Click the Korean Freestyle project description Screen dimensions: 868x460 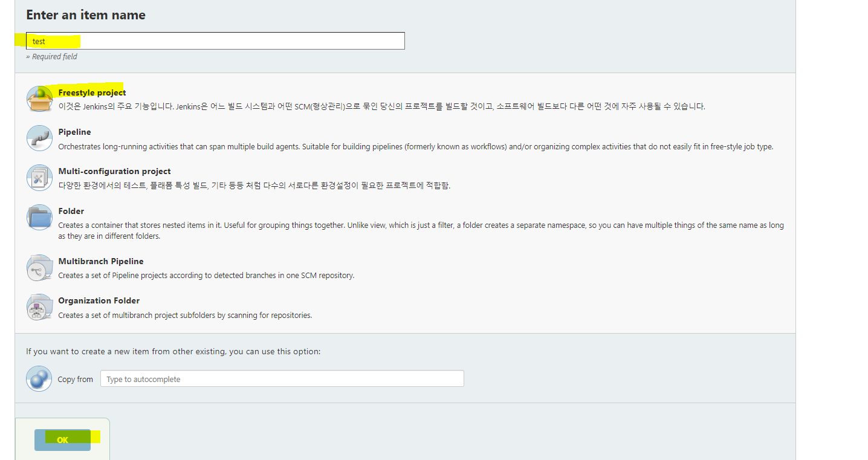381,106
